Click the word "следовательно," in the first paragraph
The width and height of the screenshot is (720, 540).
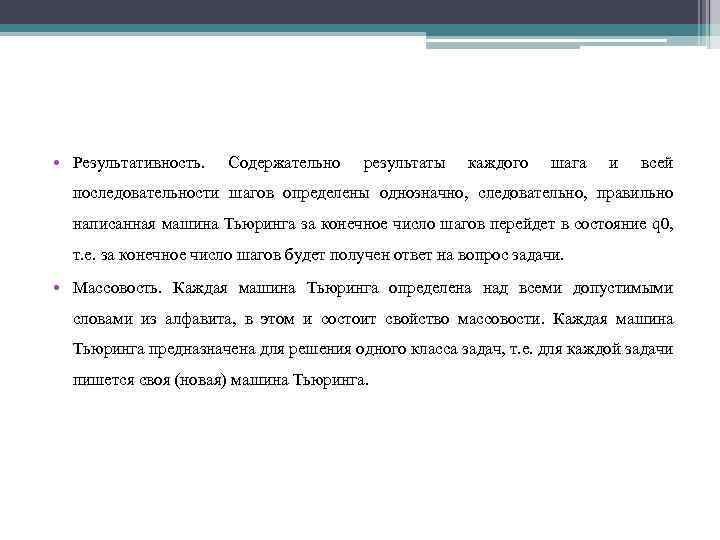[x=533, y=193]
